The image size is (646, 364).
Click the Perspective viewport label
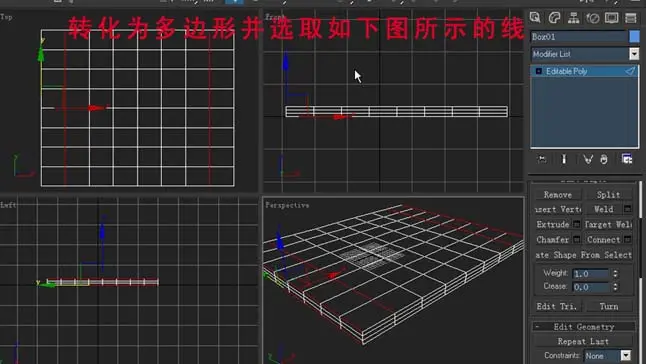[x=287, y=205]
